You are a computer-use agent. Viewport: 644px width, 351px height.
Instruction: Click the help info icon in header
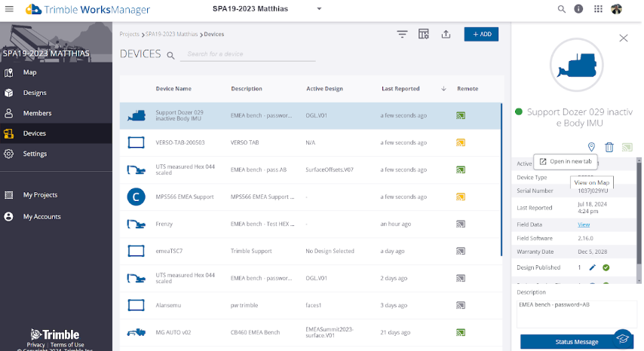579,9
